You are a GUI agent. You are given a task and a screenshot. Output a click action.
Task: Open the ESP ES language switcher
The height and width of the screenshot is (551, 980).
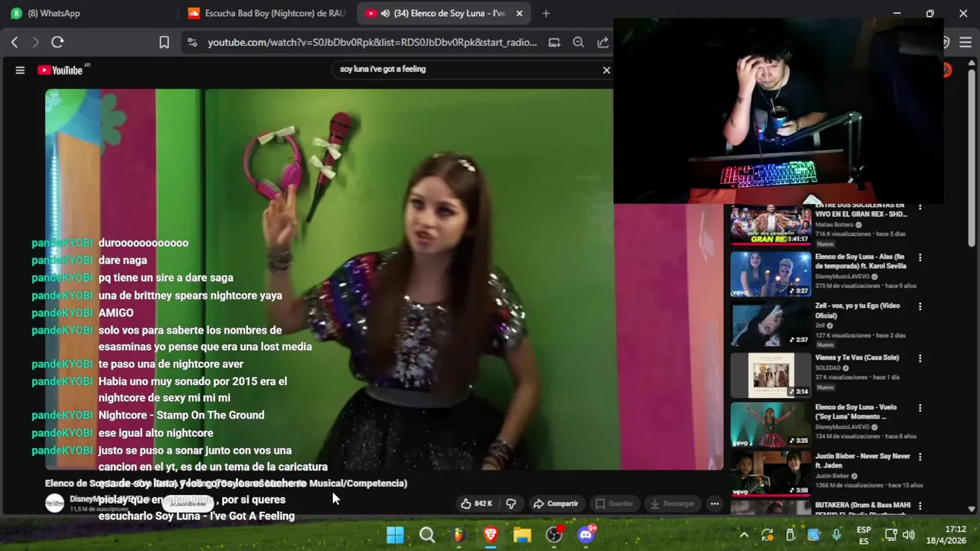click(864, 535)
